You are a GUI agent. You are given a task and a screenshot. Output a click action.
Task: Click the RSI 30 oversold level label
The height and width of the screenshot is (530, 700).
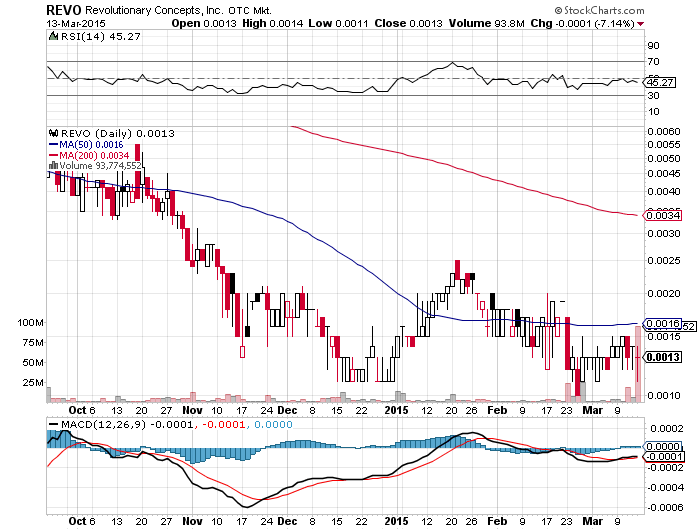[x=654, y=96]
